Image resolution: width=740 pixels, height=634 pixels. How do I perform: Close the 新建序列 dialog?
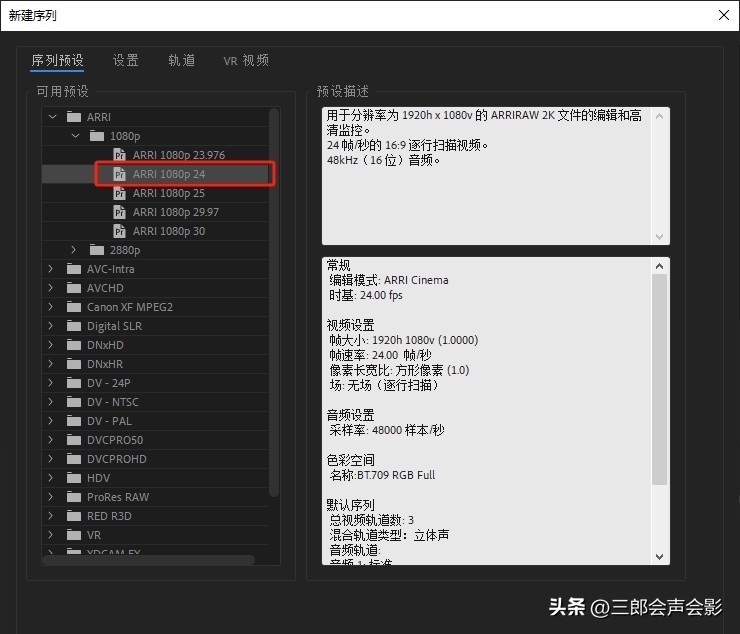click(x=723, y=15)
